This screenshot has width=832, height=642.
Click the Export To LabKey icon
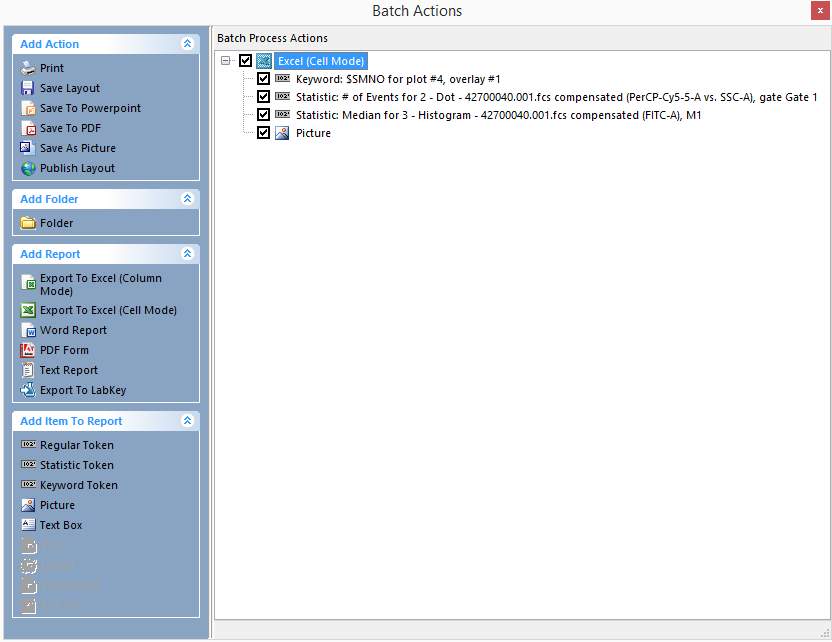click(x=28, y=390)
